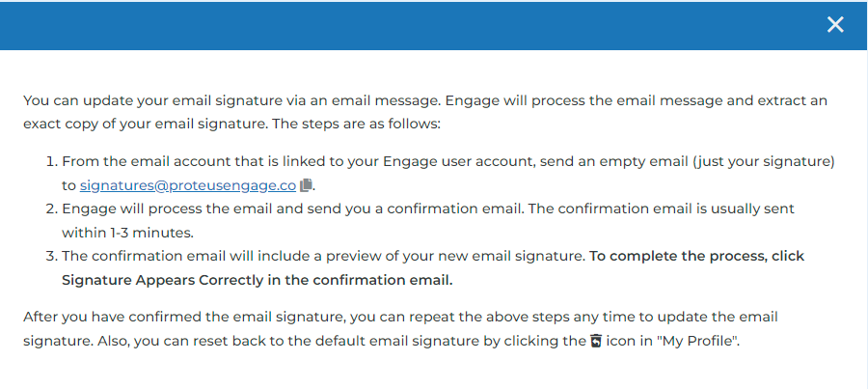Viewport: 868px width, 389px height.
Task: Click the "After you have confirmed" paragraph
Action: [401, 329]
